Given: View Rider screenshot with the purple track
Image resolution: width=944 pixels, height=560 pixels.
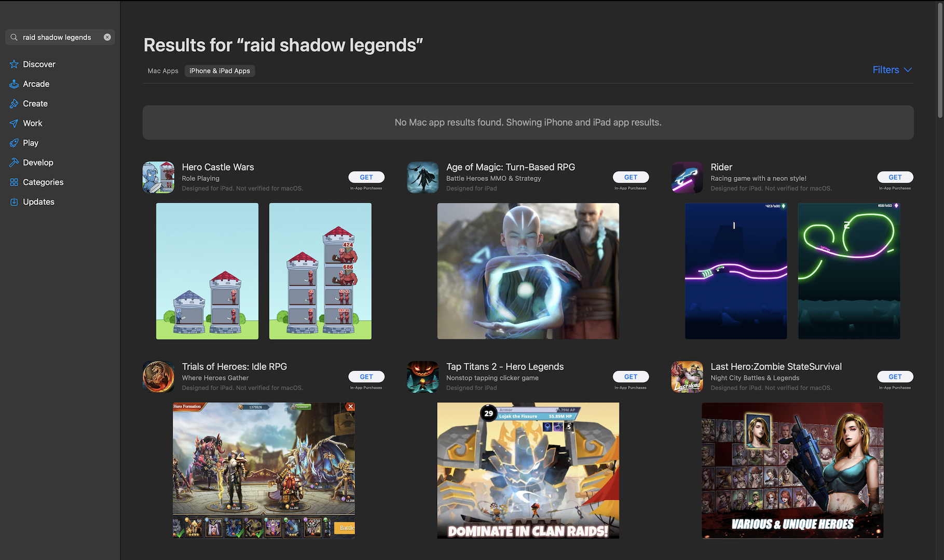Looking at the screenshot, I should pos(736,271).
